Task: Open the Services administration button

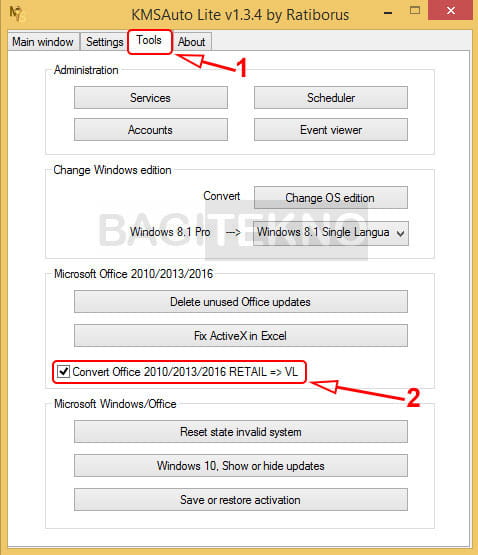Action: (150, 98)
